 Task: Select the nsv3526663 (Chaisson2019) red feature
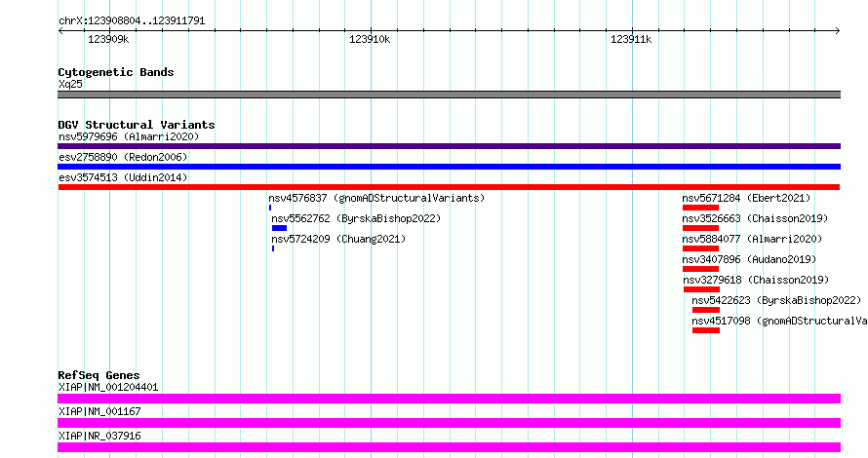pyautogui.click(x=700, y=228)
